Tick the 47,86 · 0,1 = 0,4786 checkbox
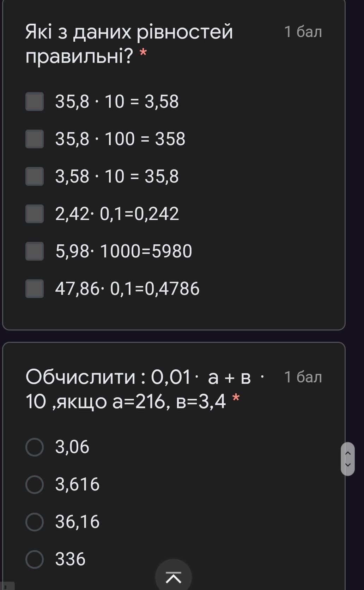 [35, 288]
